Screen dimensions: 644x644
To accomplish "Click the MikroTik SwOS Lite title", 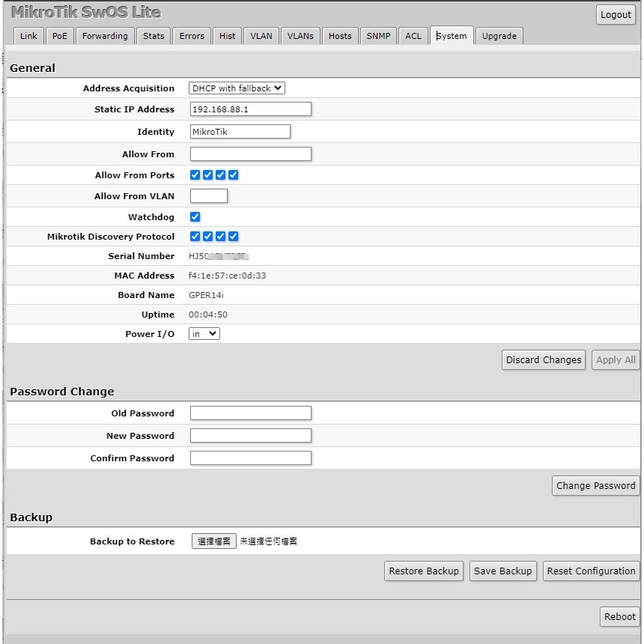I will pos(86,12).
